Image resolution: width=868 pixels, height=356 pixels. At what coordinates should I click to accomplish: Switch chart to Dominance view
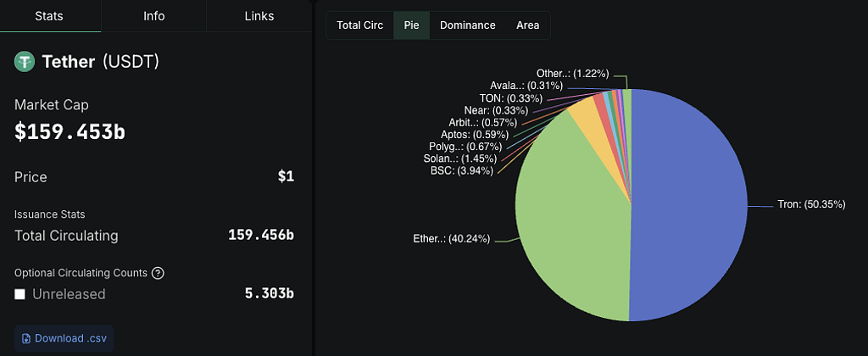coord(467,25)
